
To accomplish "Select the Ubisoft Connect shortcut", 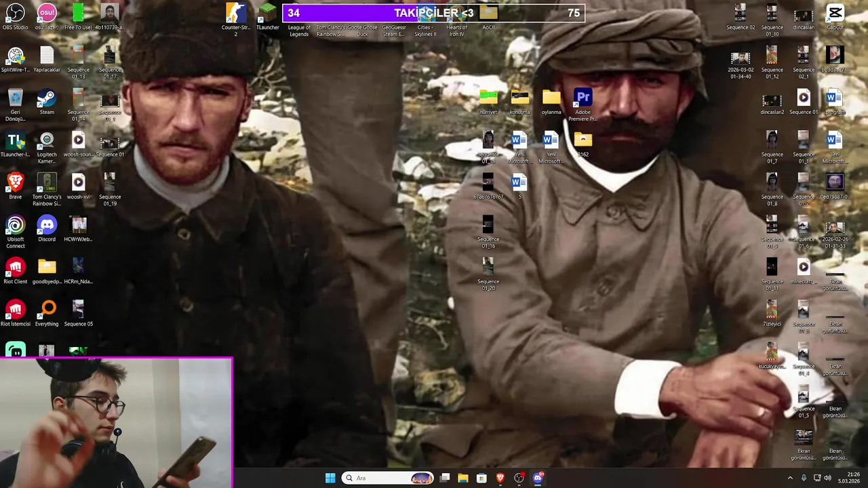I will click(x=15, y=232).
